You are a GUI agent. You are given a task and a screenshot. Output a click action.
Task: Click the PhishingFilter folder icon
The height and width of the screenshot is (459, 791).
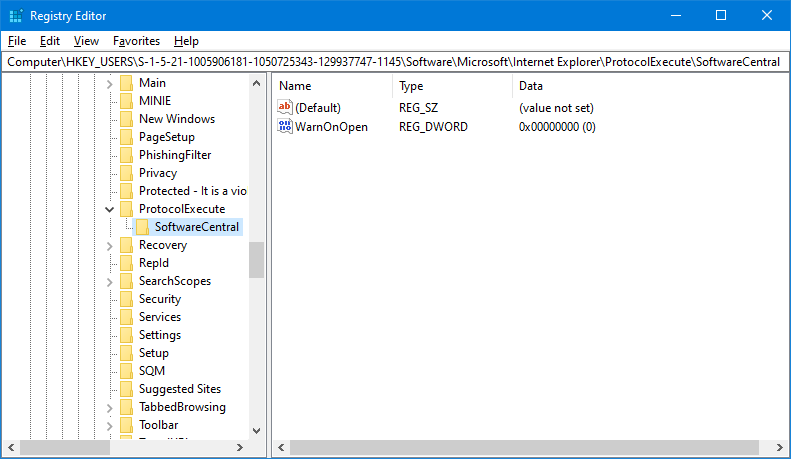point(126,155)
